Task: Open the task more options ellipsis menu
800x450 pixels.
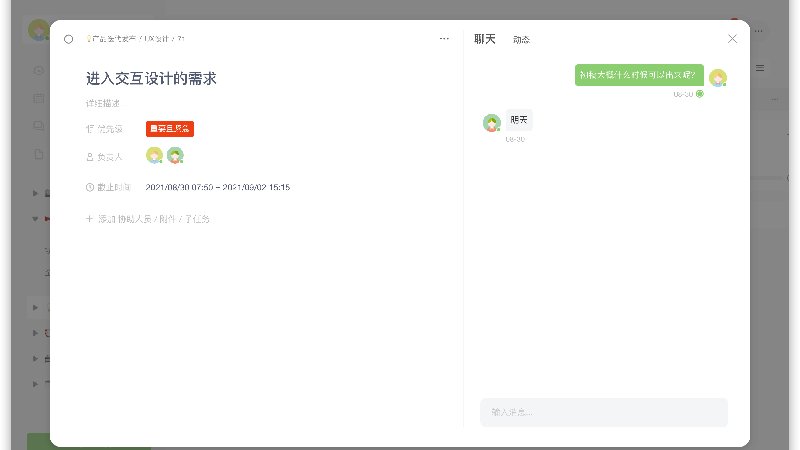Action: [444, 39]
